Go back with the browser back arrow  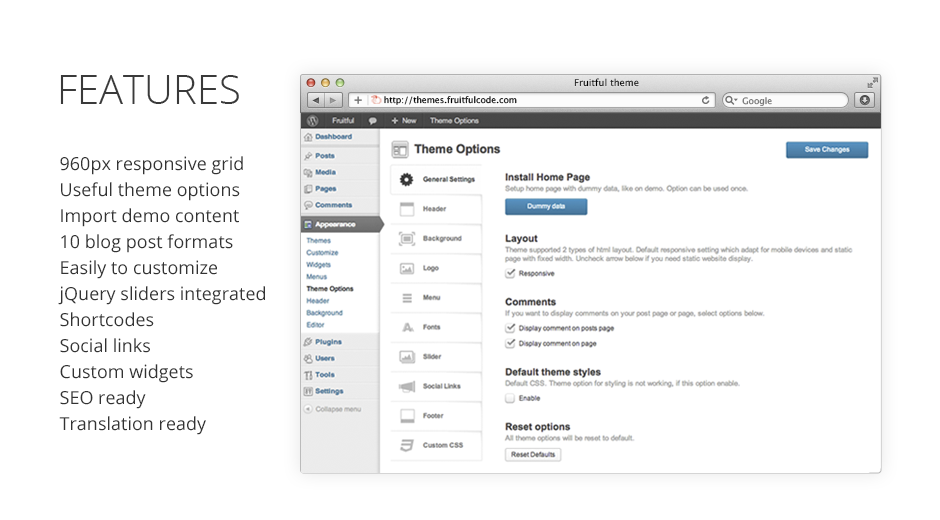pyautogui.click(x=315, y=100)
